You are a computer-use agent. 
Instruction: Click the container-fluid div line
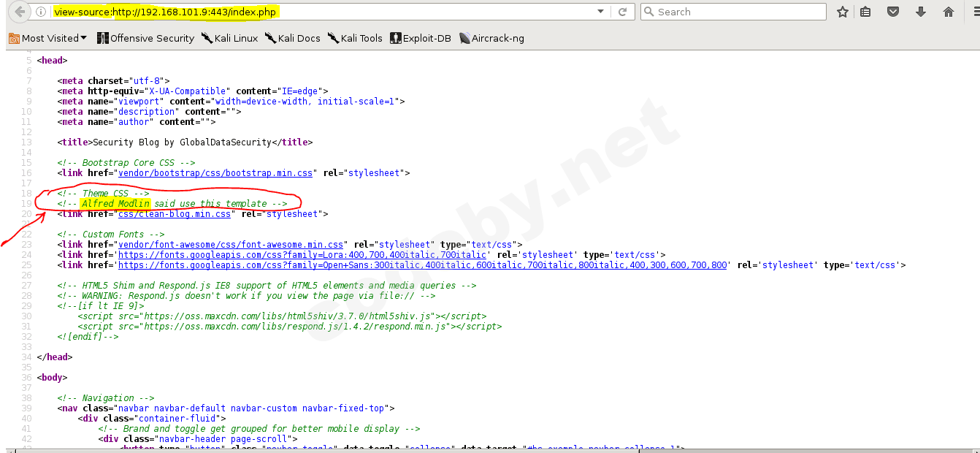[x=152, y=419]
